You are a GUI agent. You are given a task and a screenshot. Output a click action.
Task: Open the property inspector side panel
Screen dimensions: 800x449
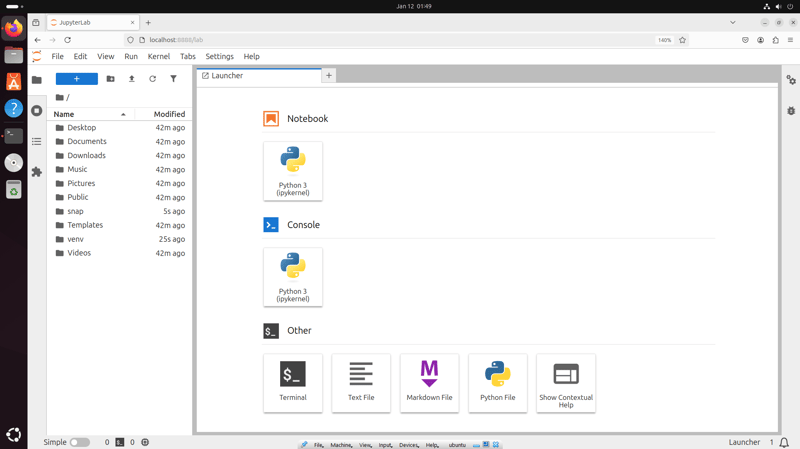click(791, 80)
